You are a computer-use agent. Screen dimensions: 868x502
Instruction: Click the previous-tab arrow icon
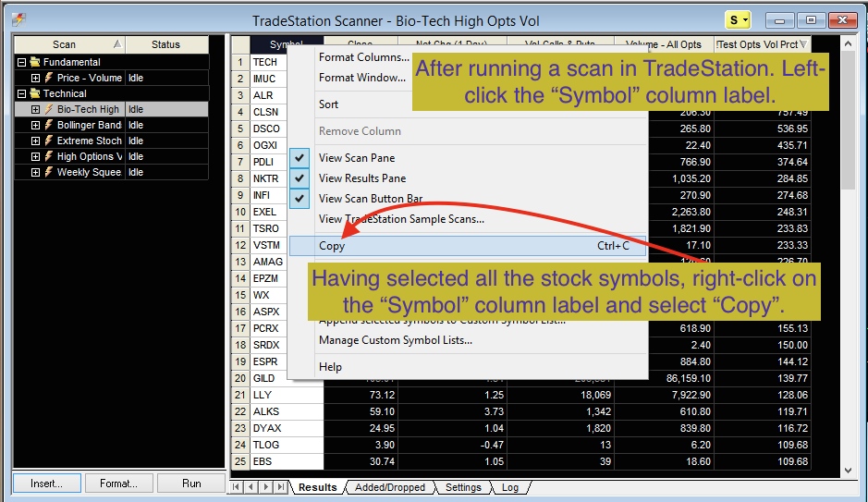coord(251,486)
